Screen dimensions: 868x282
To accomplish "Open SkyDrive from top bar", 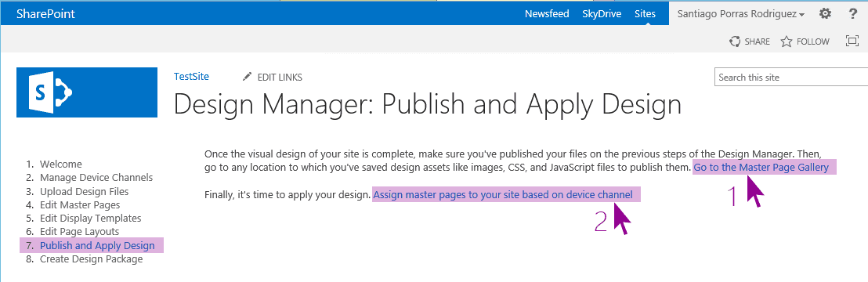I will (x=602, y=14).
